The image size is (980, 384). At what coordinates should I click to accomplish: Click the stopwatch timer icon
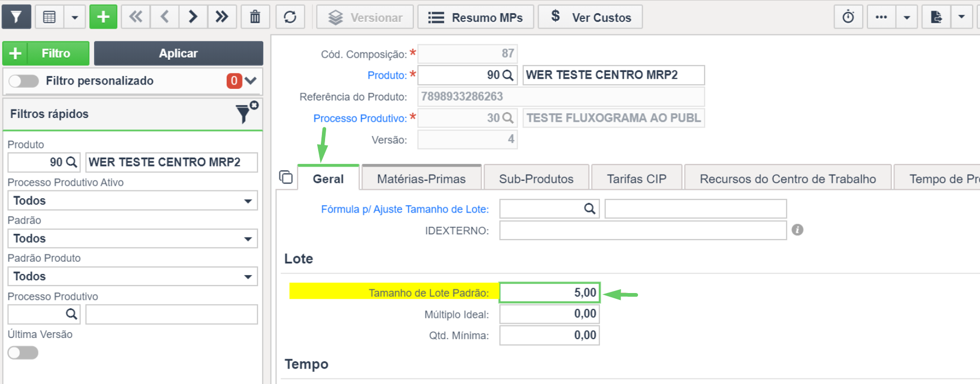point(848,17)
